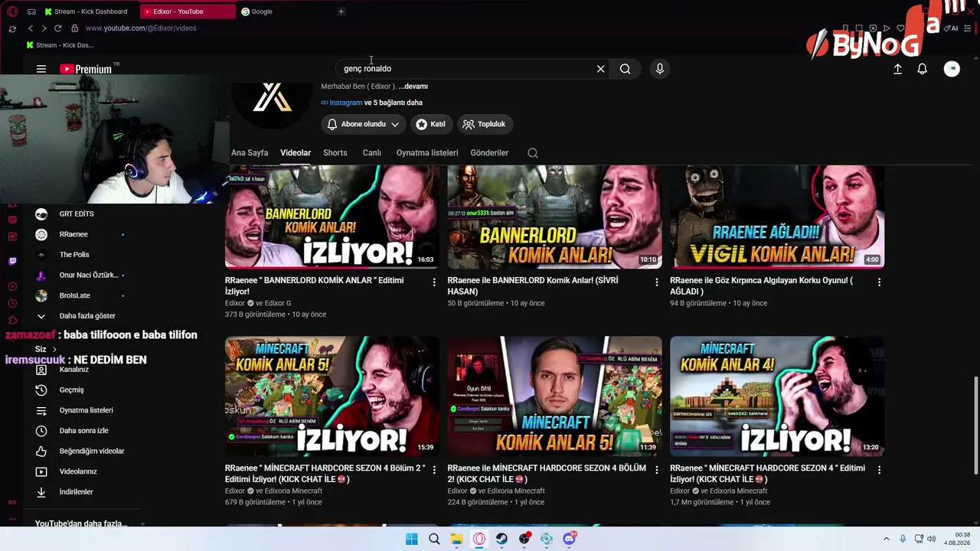Open the account avatar menu
The image size is (980, 551).
(952, 69)
